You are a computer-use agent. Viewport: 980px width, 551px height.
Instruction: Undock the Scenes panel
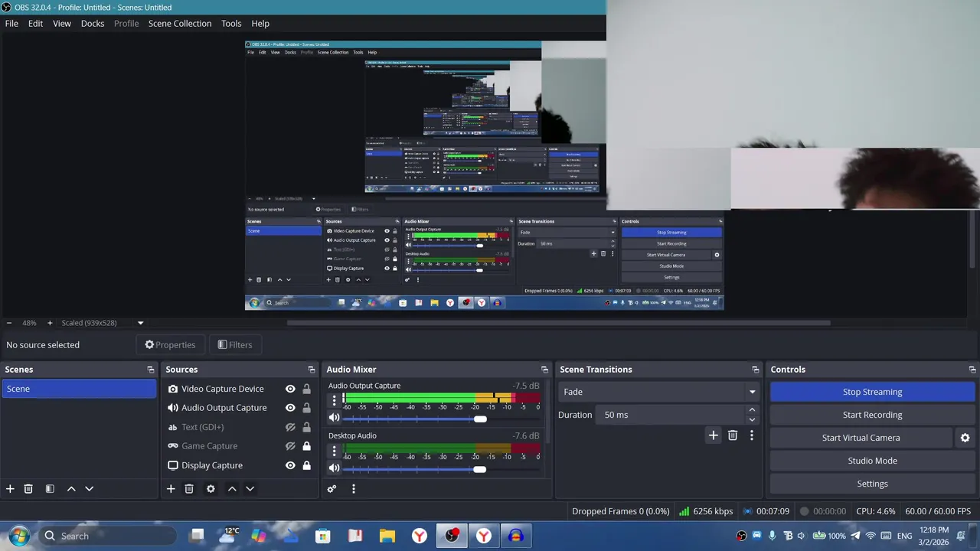pyautogui.click(x=151, y=370)
